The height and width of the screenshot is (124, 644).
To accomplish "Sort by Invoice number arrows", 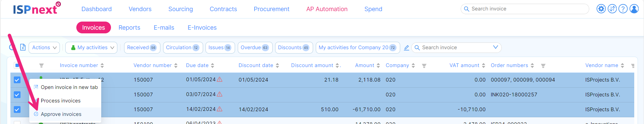I will pos(102,65).
